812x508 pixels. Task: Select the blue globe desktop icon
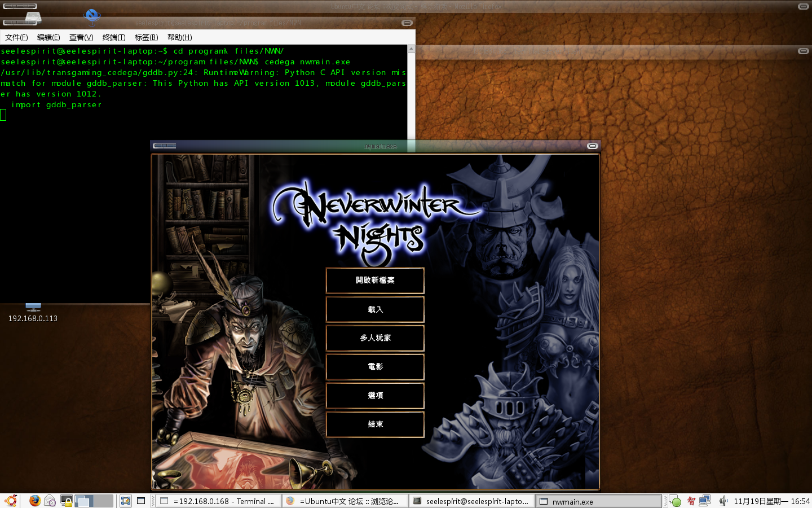coord(91,16)
